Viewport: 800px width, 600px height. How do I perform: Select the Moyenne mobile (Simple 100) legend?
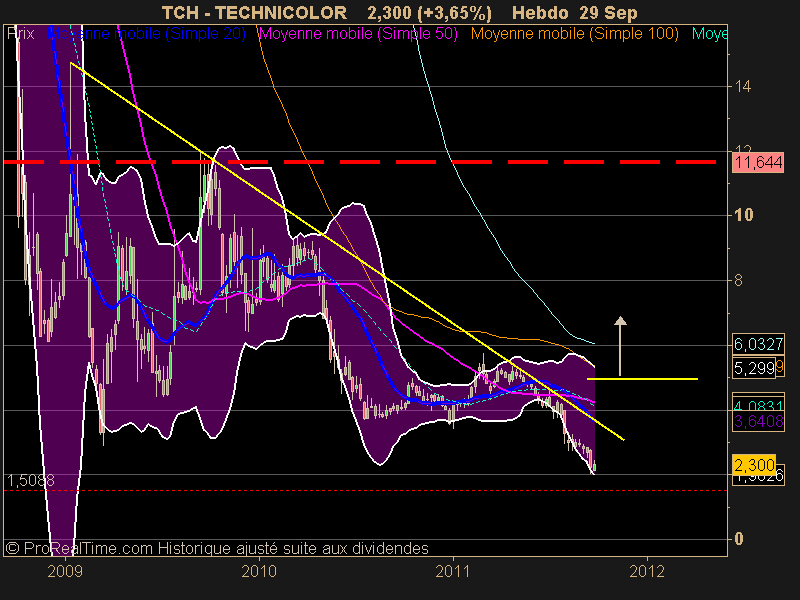pyautogui.click(x=574, y=34)
